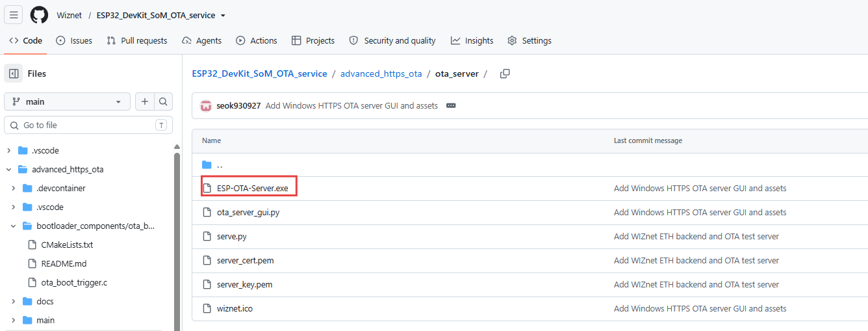Image resolution: width=868 pixels, height=331 pixels.
Task: Go up to parent directory '..'
Action: pos(220,165)
